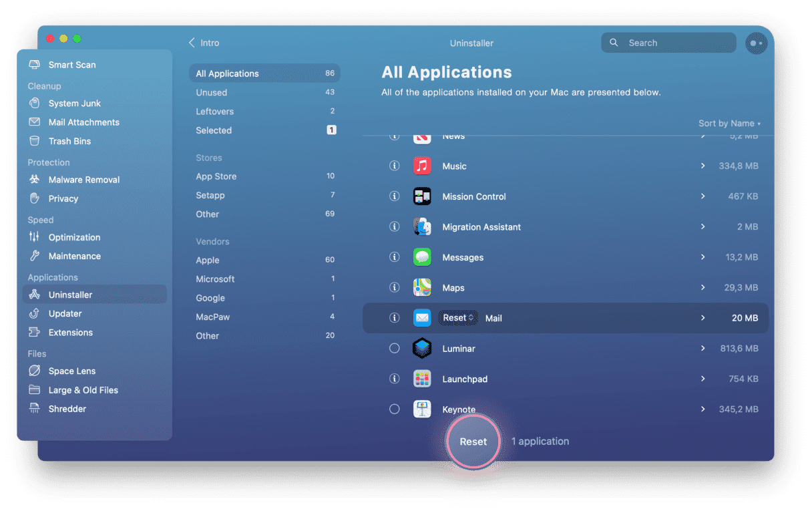Click the info indicator beside Music

point(395,166)
